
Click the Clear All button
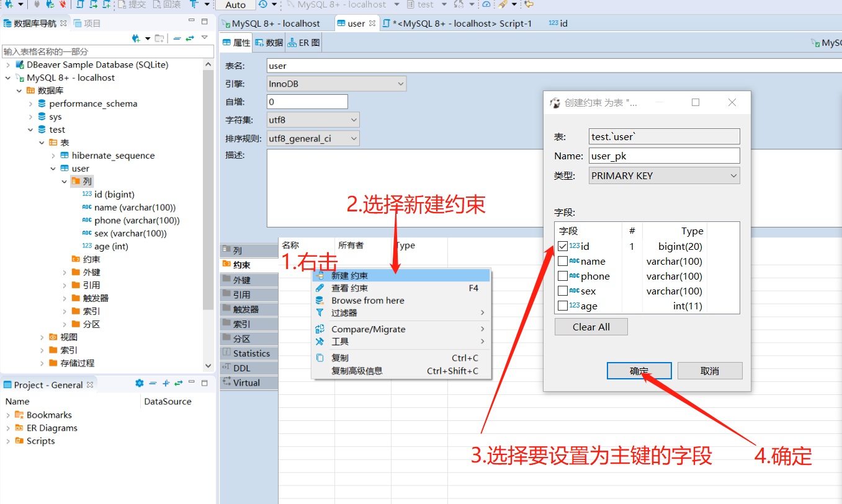pyautogui.click(x=591, y=327)
